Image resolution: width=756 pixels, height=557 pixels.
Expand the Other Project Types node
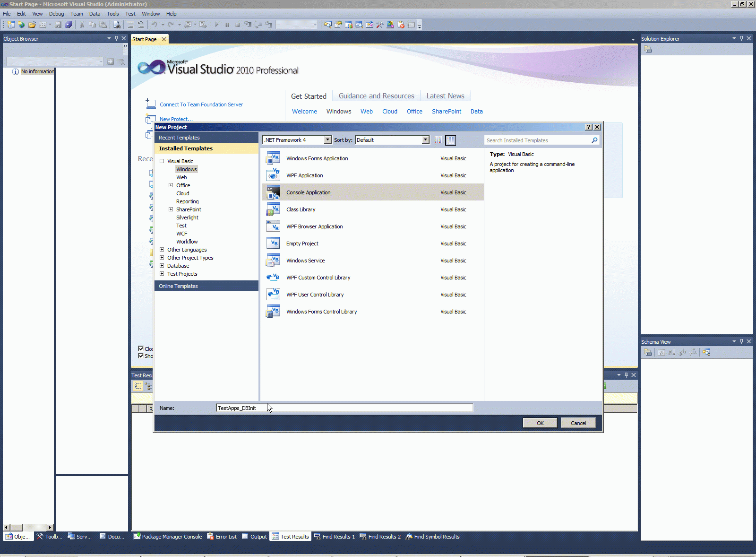coord(162,258)
